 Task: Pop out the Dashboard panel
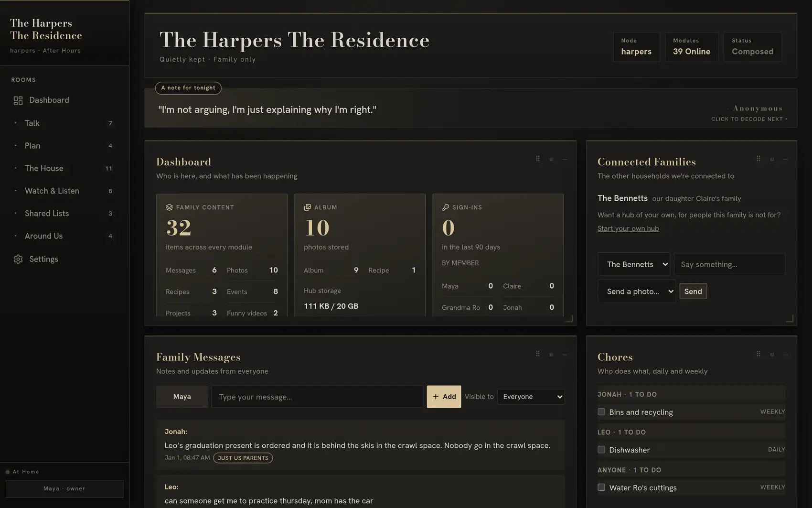pos(551,159)
